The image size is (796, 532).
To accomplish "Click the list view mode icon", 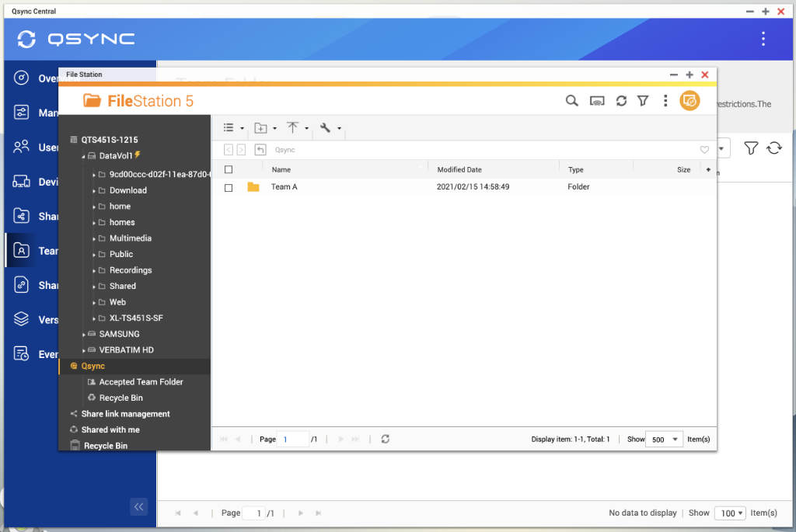I will point(229,128).
